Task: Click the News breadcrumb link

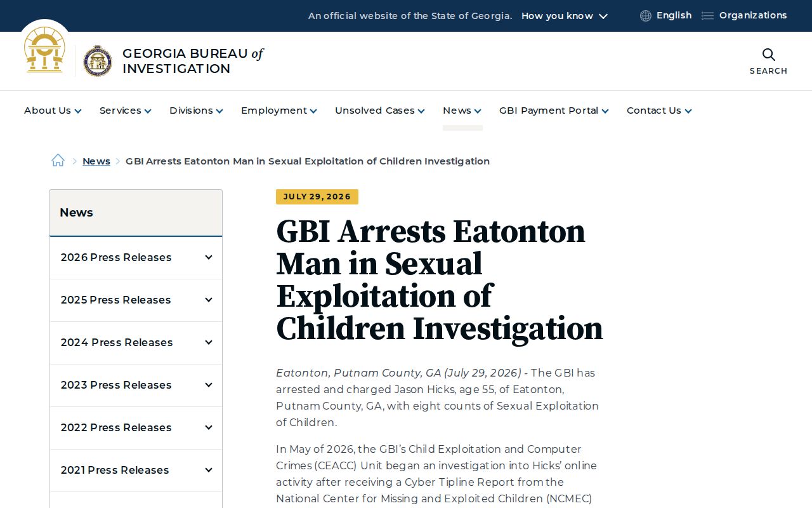Action: tap(96, 161)
